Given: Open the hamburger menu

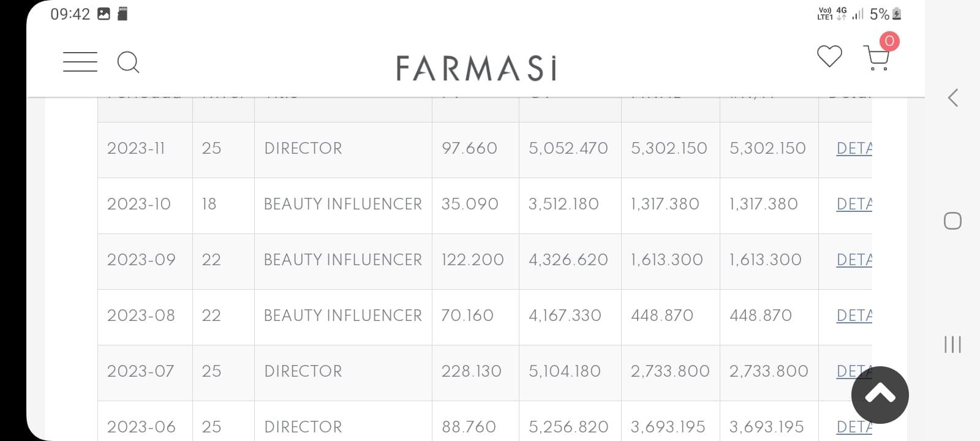Looking at the screenshot, I should [80, 62].
